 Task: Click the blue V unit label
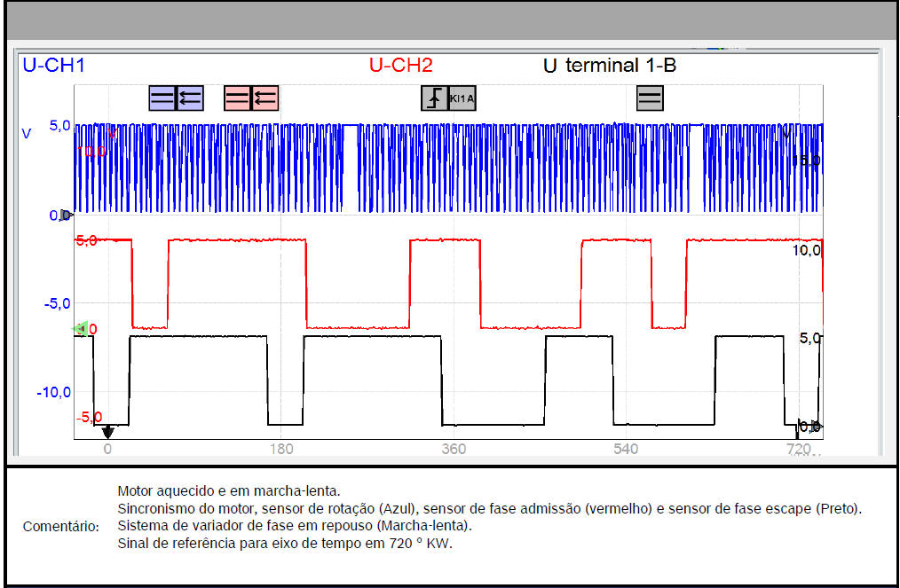[27, 134]
